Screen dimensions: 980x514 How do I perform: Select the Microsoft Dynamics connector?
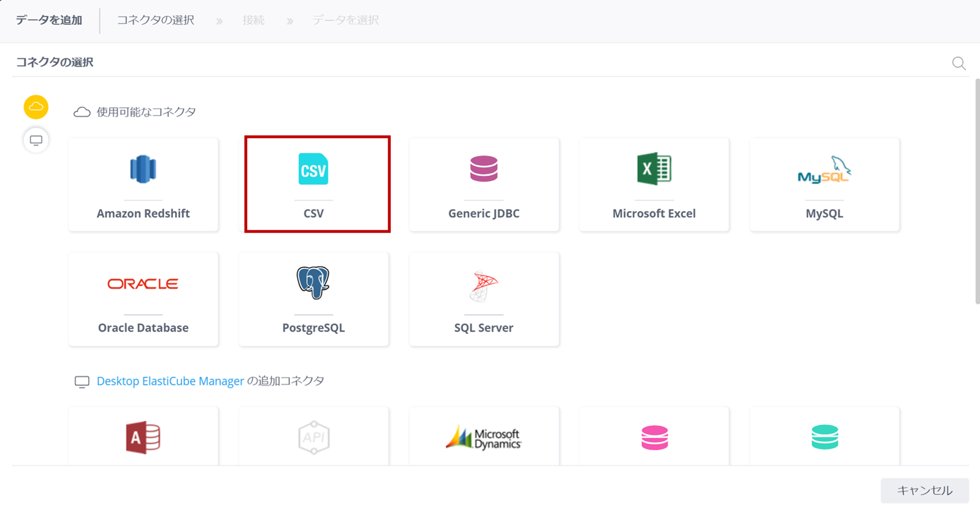pyautogui.click(x=484, y=437)
